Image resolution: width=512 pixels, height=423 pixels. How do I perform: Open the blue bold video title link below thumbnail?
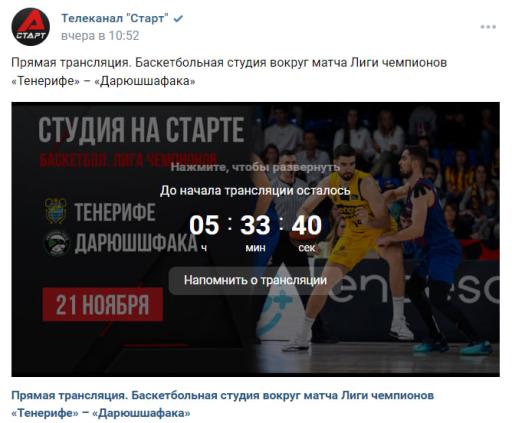pyautogui.click(x=222, y=404)
